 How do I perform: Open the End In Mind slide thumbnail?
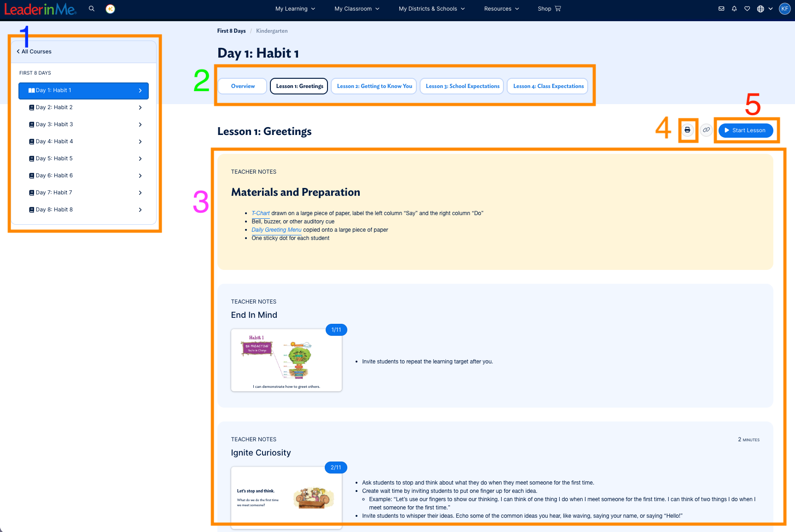point(286,360)
